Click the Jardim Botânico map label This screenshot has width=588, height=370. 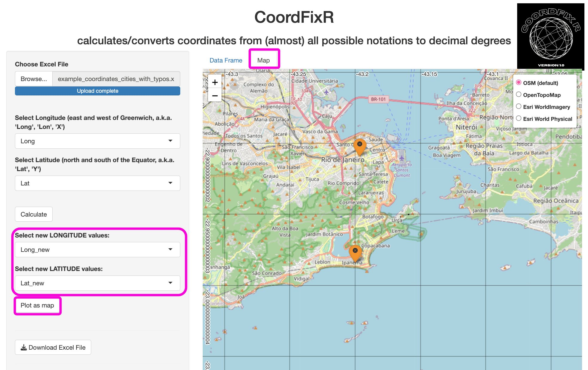[324, 234]
